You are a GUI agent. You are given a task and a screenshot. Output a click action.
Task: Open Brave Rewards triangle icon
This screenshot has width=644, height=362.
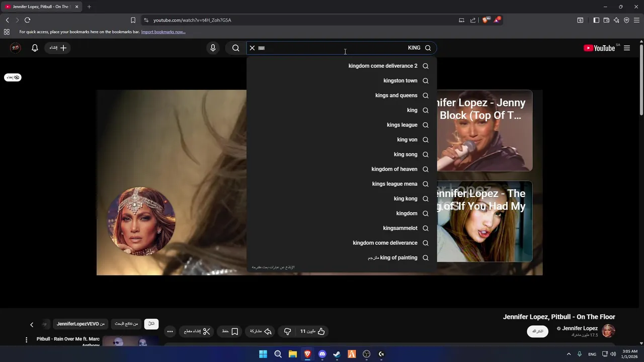(x=498, y=20)
